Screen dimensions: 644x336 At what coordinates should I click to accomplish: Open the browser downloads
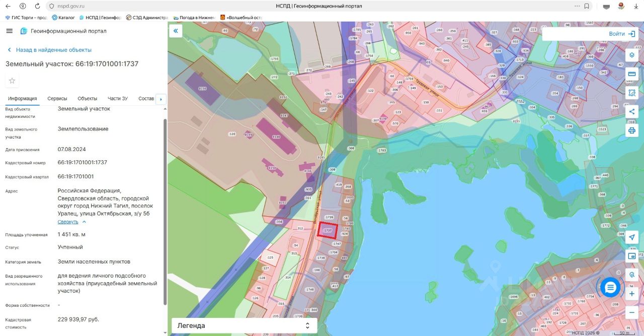tap(636, 6)
